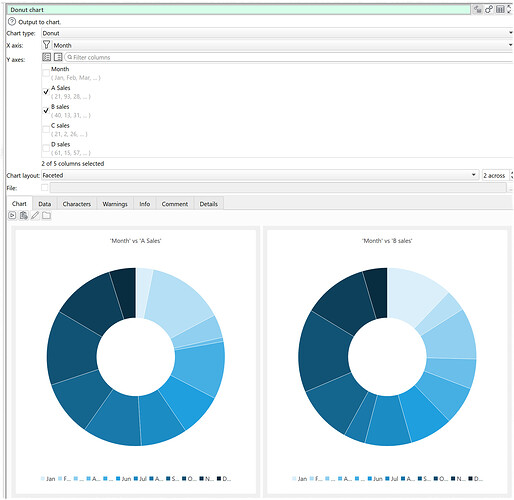Click the 'Month' vs 'A Sales' chart title
The height and width of the screenshot is (500, 514).
click(x=136, y=241)
